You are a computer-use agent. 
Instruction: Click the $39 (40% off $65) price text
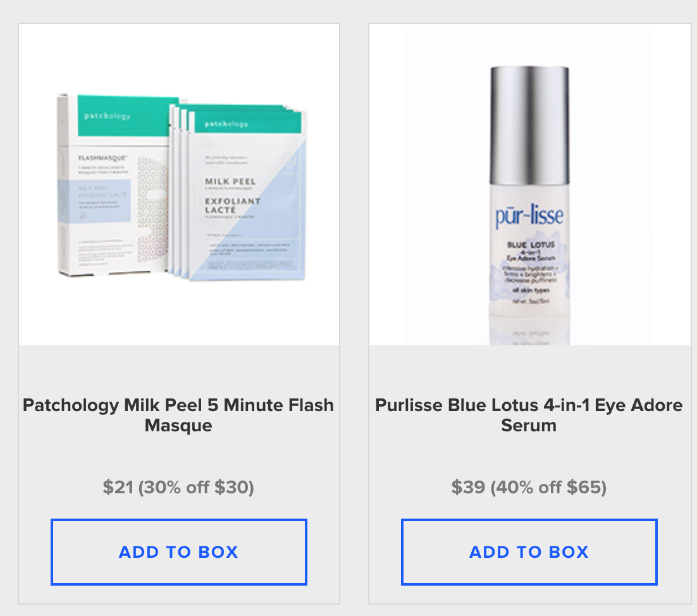(529, 487)
